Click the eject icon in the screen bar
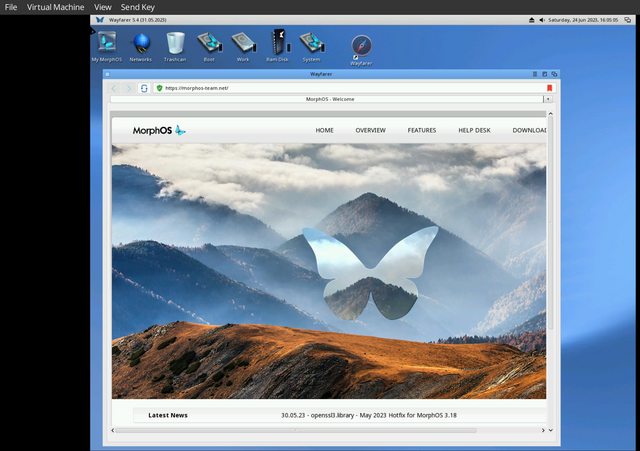The height and width of the screenshot is (451, 640). 531,20
